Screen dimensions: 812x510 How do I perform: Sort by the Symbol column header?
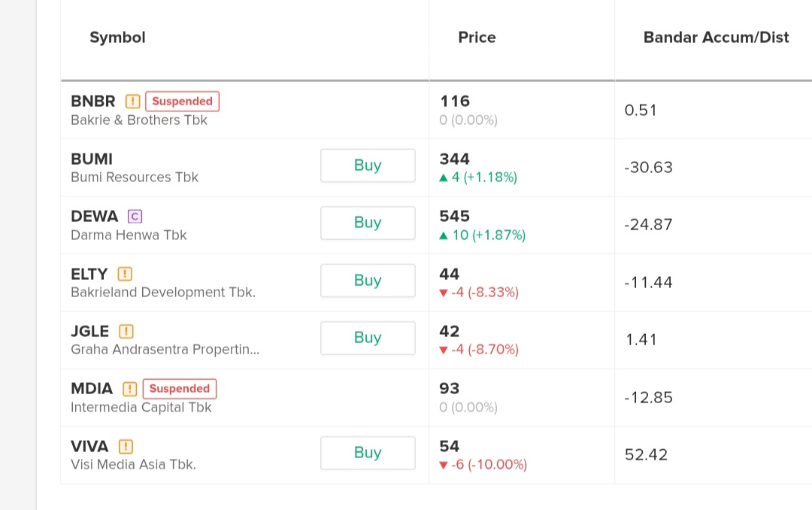(117, 38)
